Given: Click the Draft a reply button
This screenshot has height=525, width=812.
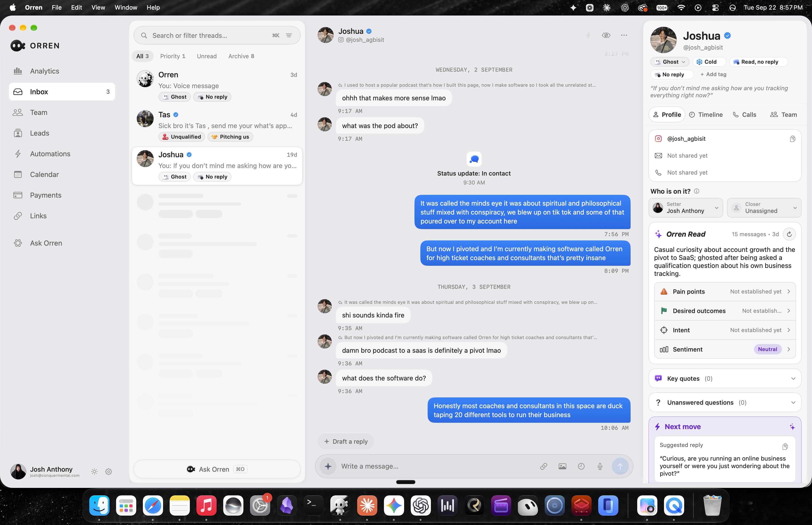Looking at the screenshot, I should [x=346, y=442].
